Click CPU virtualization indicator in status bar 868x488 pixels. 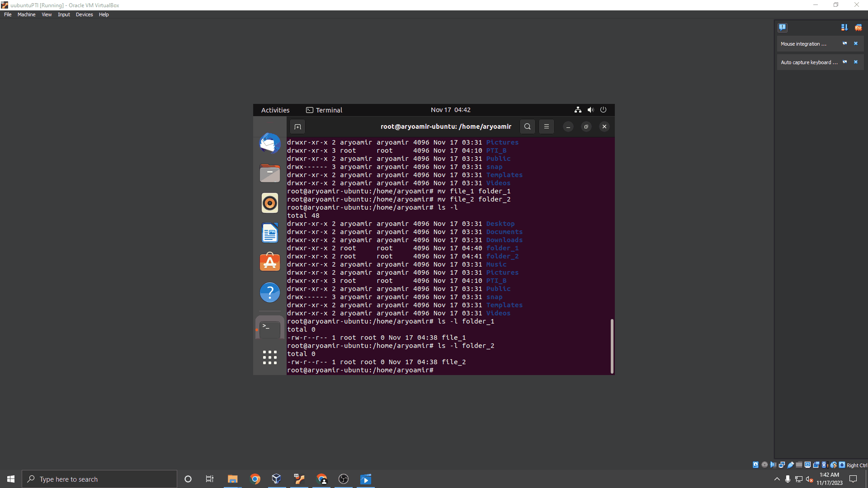[x=825, y=465]
